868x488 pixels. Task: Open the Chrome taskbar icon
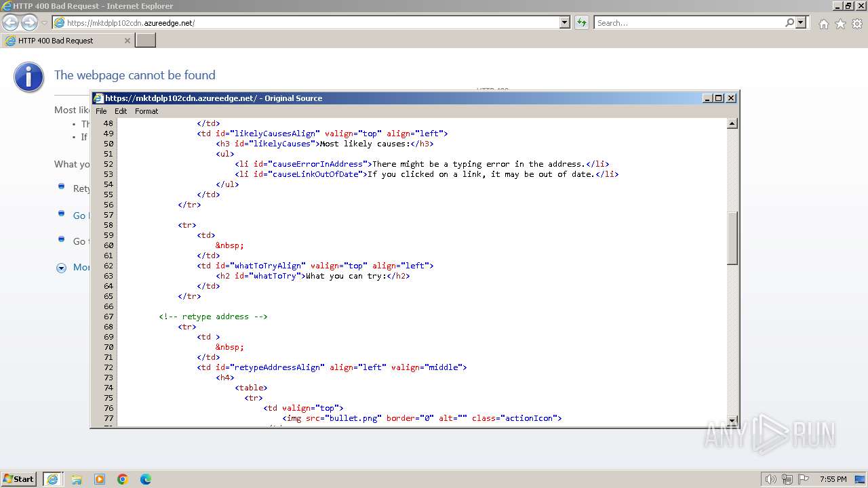point(123,479)
